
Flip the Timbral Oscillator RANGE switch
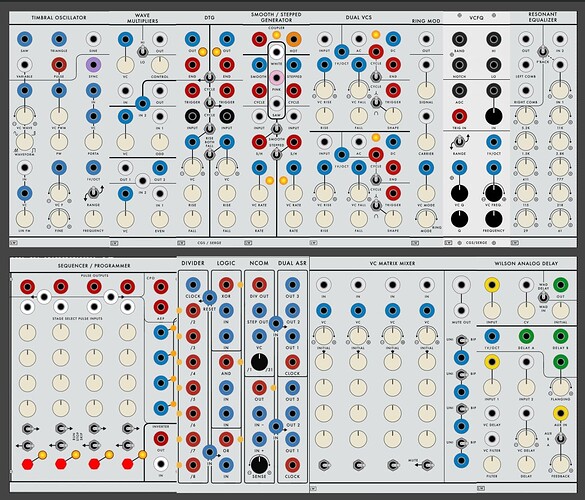click(x=93, y=193)
